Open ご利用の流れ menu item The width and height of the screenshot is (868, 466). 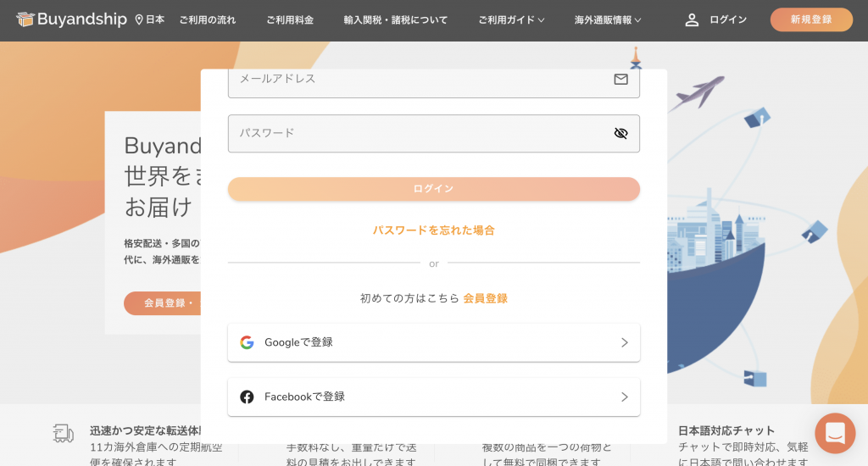tap(208, 20)
